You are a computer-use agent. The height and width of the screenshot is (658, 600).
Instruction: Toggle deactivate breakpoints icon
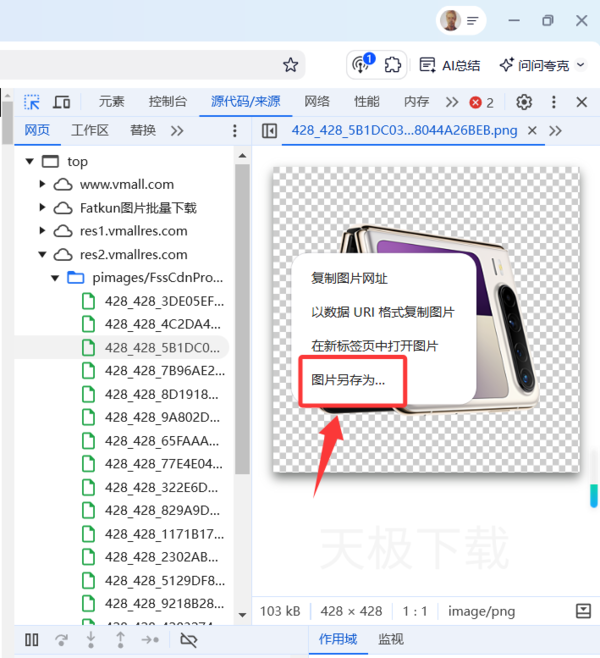click(188, 640)
